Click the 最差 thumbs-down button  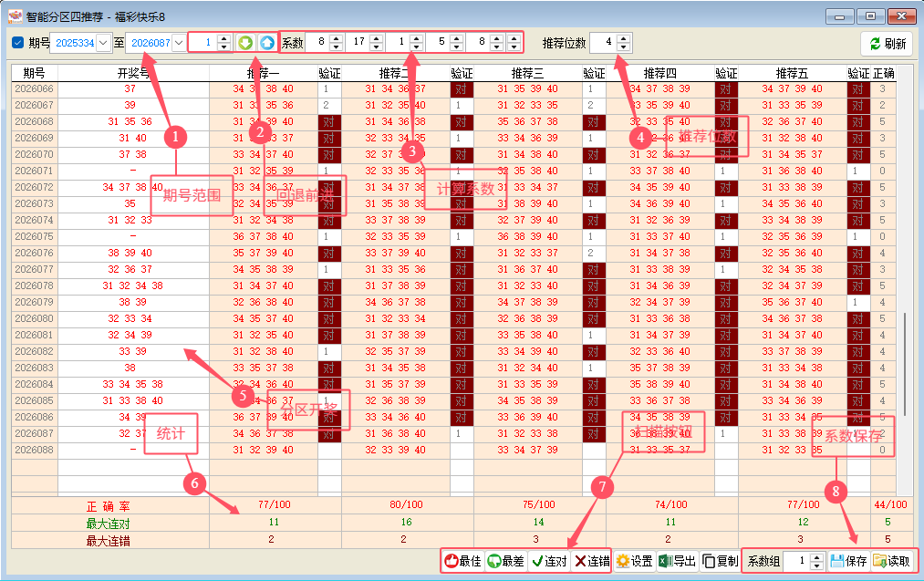[x=504, y=561]
